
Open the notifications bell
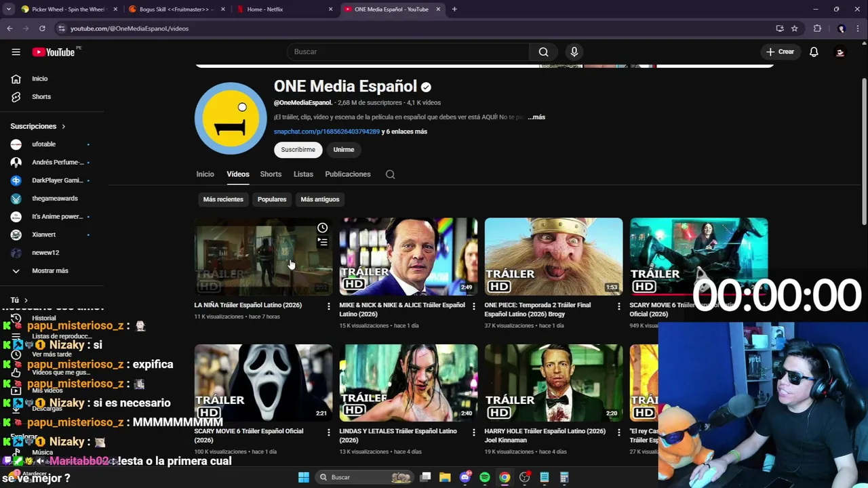tap(814, 52)
